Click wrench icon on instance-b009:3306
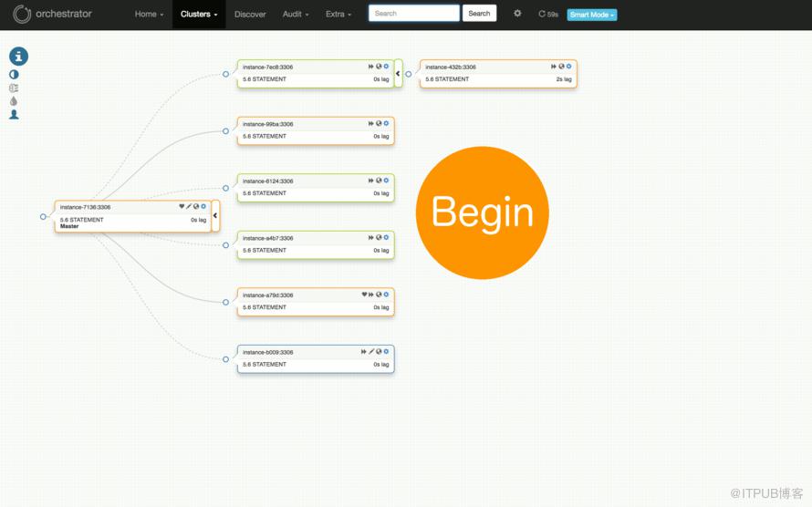 tap(371, 351)
